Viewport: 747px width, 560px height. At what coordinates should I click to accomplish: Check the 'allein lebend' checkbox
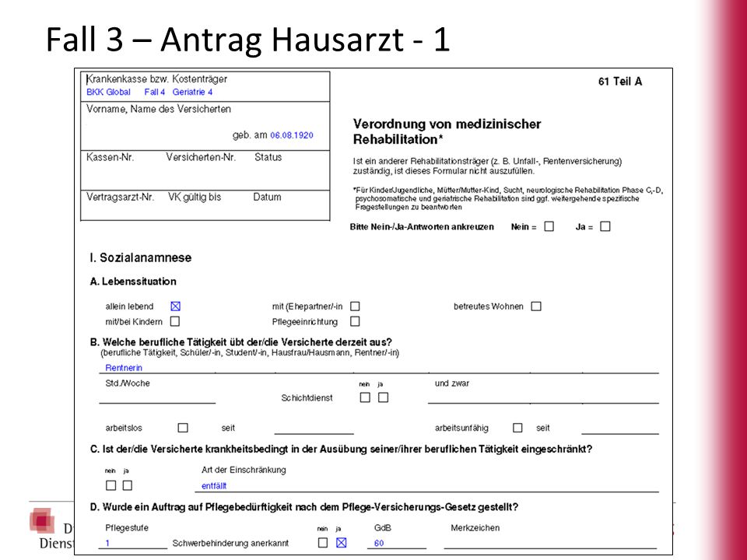click(175, 306)
